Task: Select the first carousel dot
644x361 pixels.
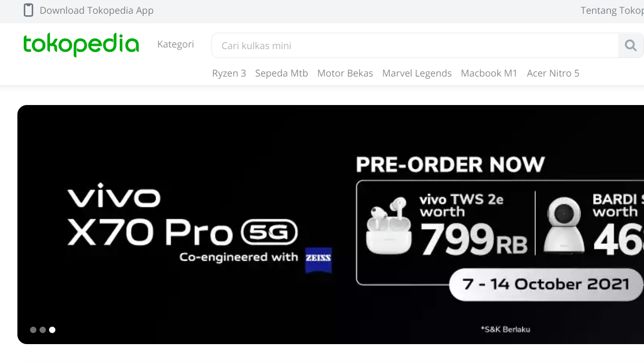Action: [33, 330]
